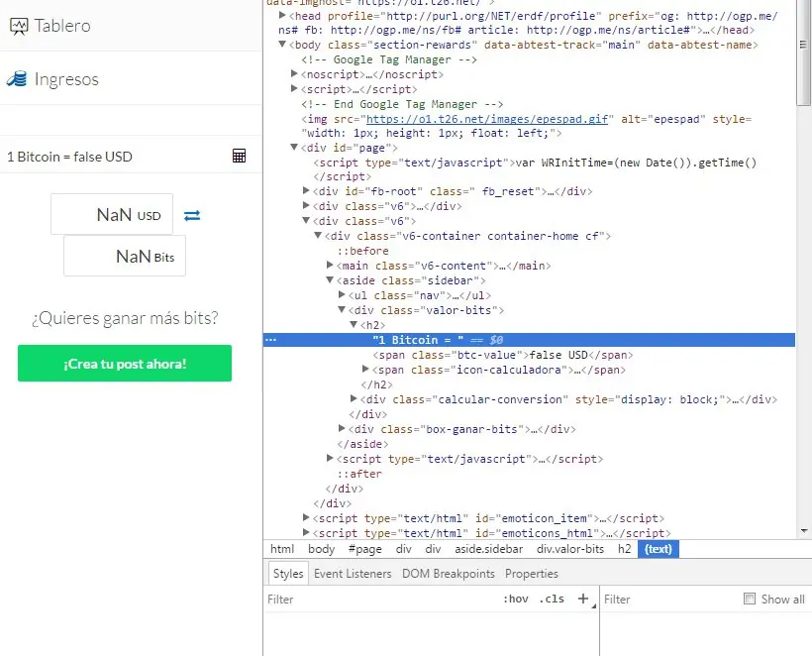The image size is (812, 656).
Task: Select the span class="btc-value" line
Action: click(503, 355)
